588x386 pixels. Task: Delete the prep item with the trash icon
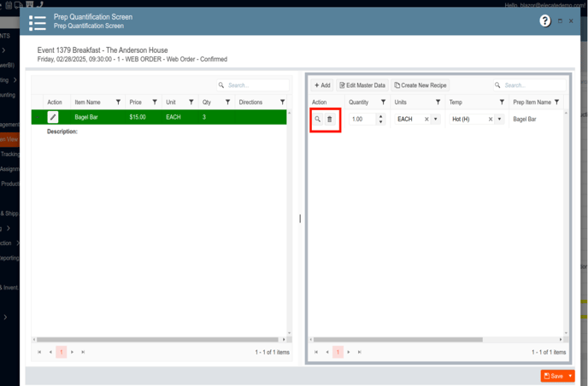click(330, 120)
